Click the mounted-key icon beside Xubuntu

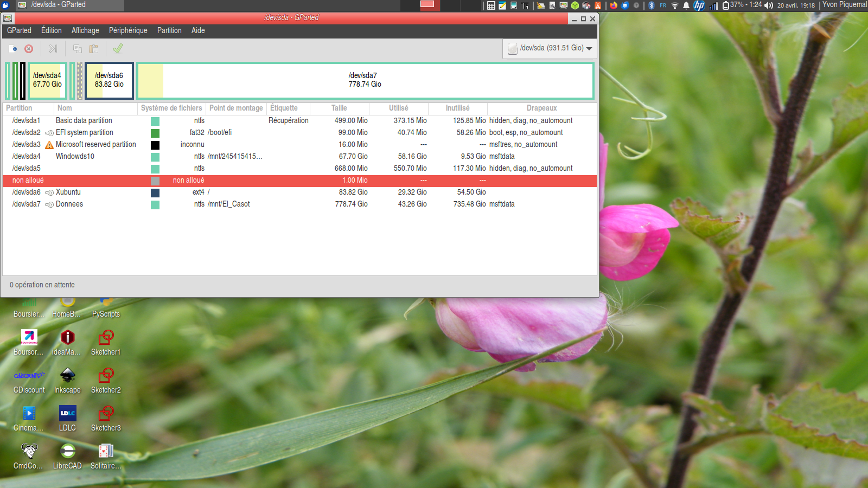[49, 192]
